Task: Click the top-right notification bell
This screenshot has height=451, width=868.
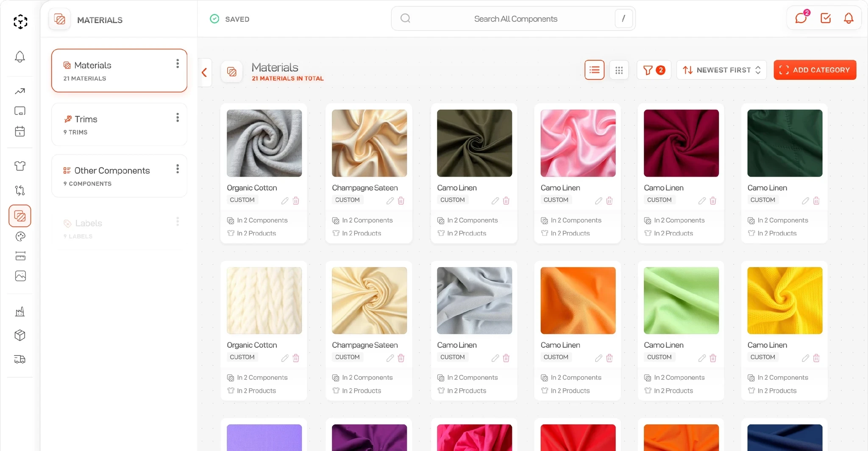Action: (x=849, y=18)
